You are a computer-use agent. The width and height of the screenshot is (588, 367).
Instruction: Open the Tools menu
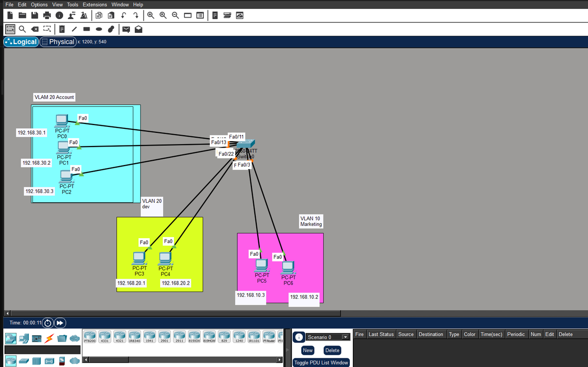point(73,4)
